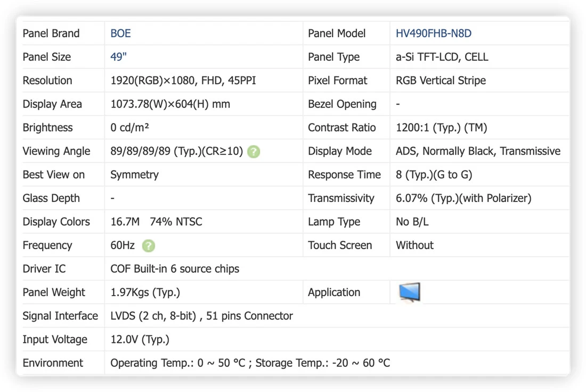The image size is (586, 392).
Task: Select the 'Panel Size' label
Action: click(x=47, y=57)
